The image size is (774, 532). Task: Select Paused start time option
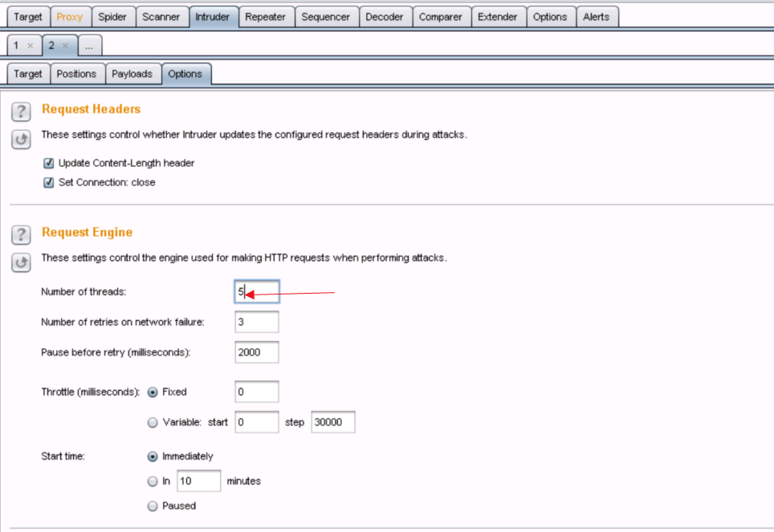click(153, 506)
